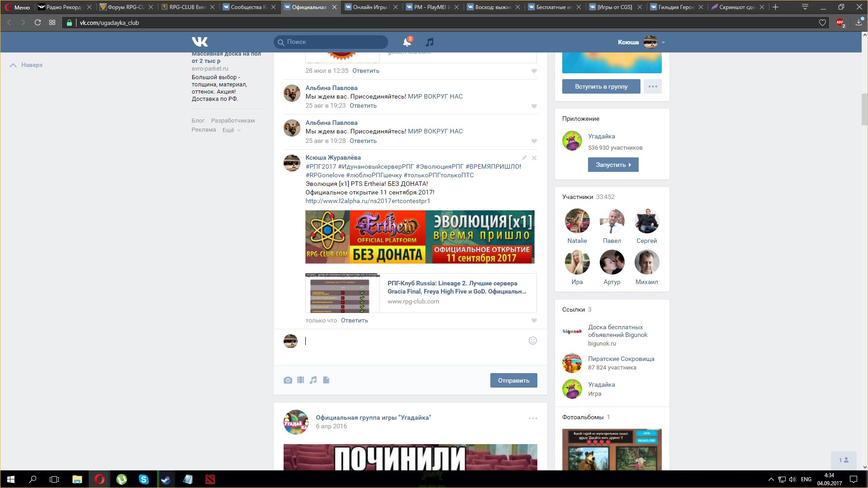
Task: Attach an audio track to the comment
Action: pos(313,380)
